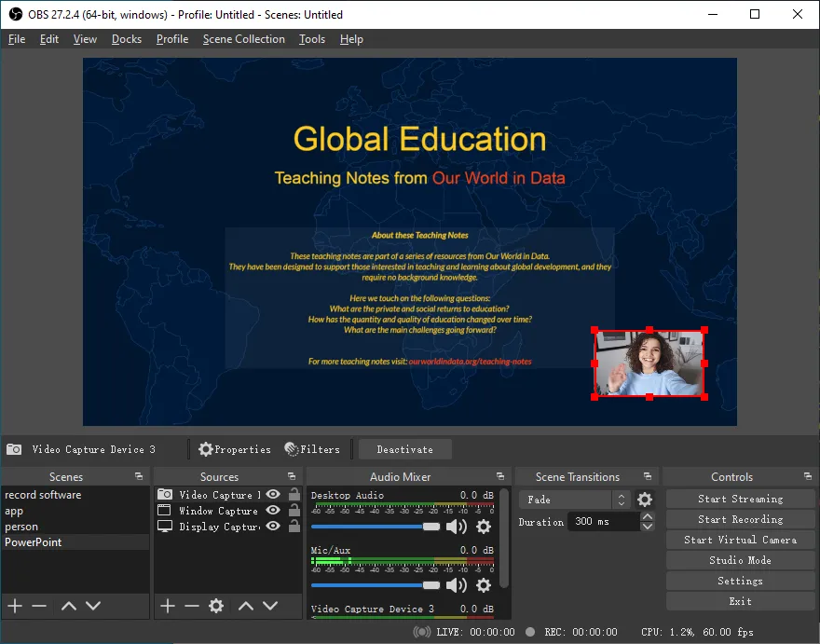The width and height of the screenshot is (820, 644).
Task: Move the source up in the Sources list
Action: pos(246,606)
